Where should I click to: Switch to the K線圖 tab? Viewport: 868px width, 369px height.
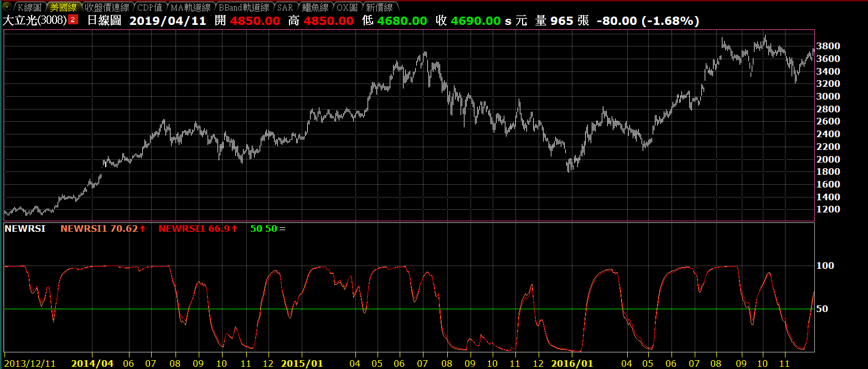point(29,7)
